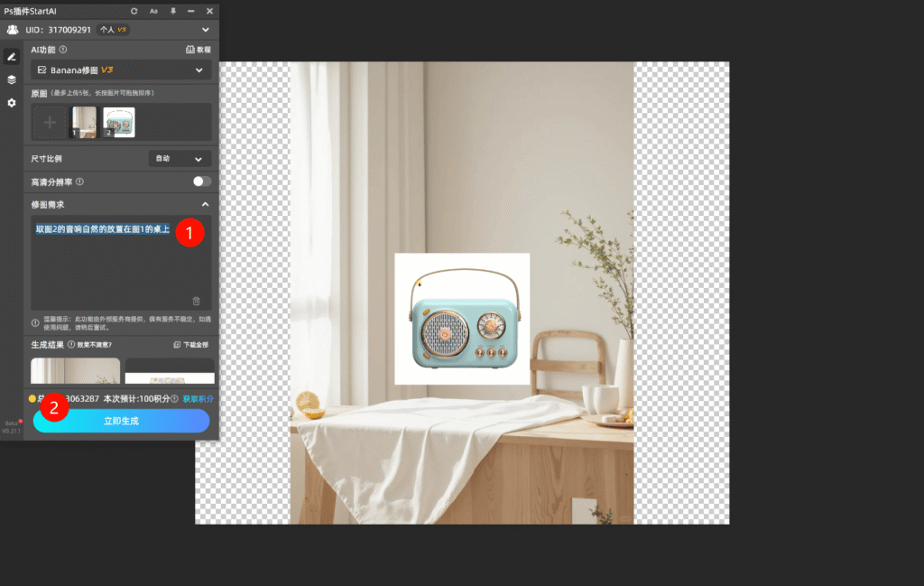Click 下载全部 to download all results
The image size is (924, 586).
[191, 344]
